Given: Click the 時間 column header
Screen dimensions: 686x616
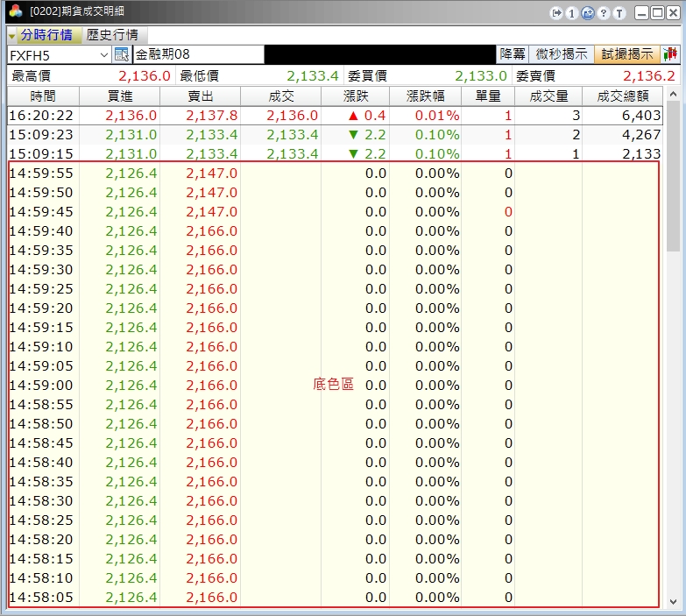Looking at the screenshot, I should (43, 96).
